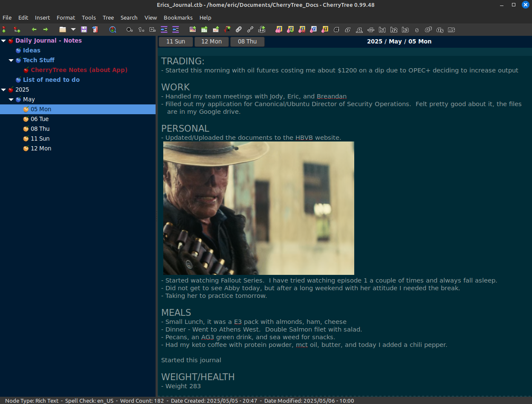
Task: Save the document with the floppy icon
Action: (84, 29)
